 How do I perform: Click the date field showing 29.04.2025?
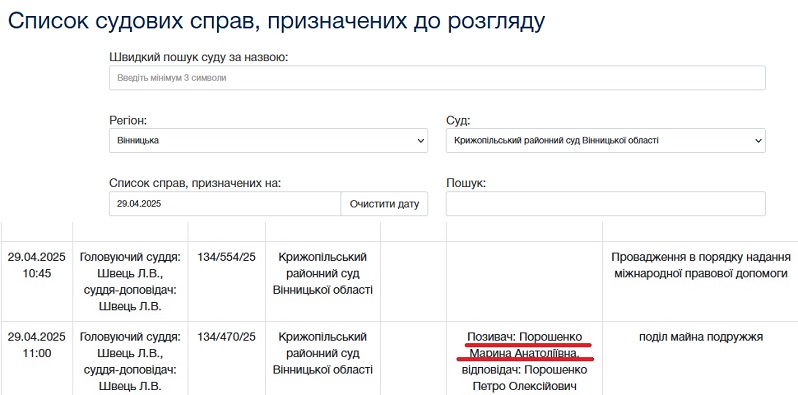[x=224, y=204]
